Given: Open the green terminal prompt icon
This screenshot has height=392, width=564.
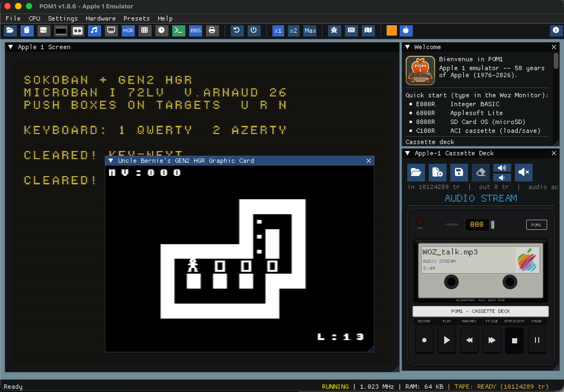Looking at the screenshot, I should tap(178, 30).
